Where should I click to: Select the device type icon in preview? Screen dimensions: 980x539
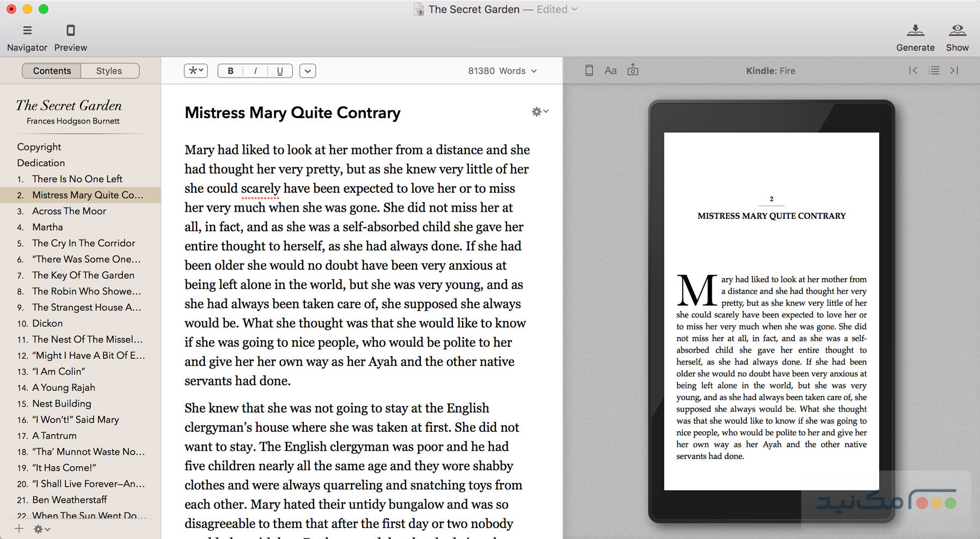(x=589, y=71)
